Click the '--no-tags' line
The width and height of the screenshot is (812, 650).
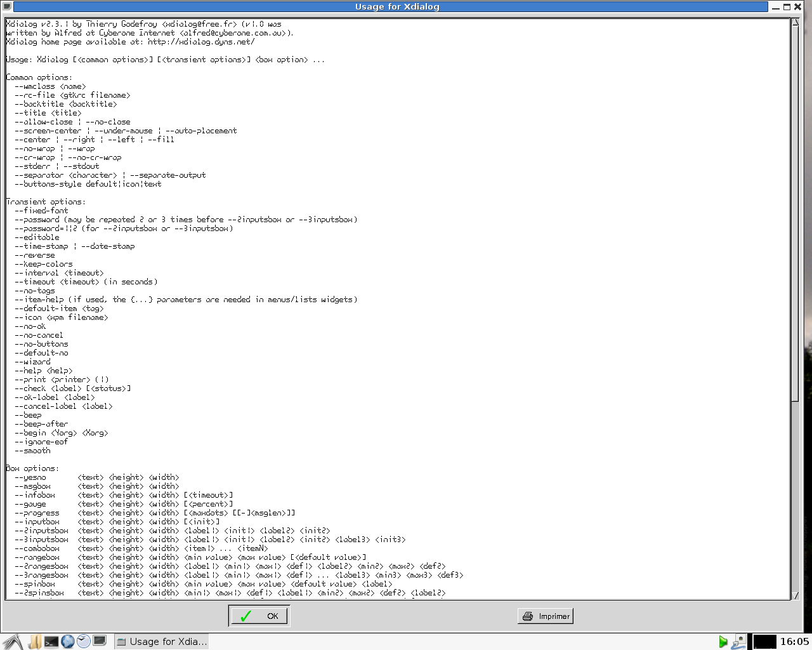[35, 291]
